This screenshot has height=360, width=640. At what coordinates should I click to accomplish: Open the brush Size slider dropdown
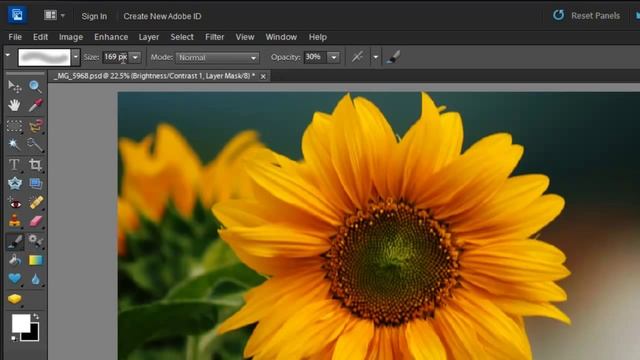135,58
